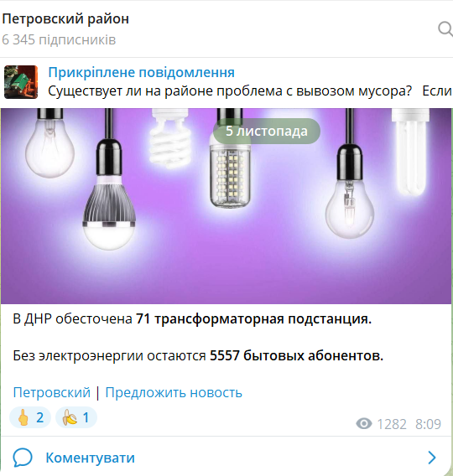Click the 8:09 message timestamp
The height and width of the screenshot is (476, 453).
428,424
